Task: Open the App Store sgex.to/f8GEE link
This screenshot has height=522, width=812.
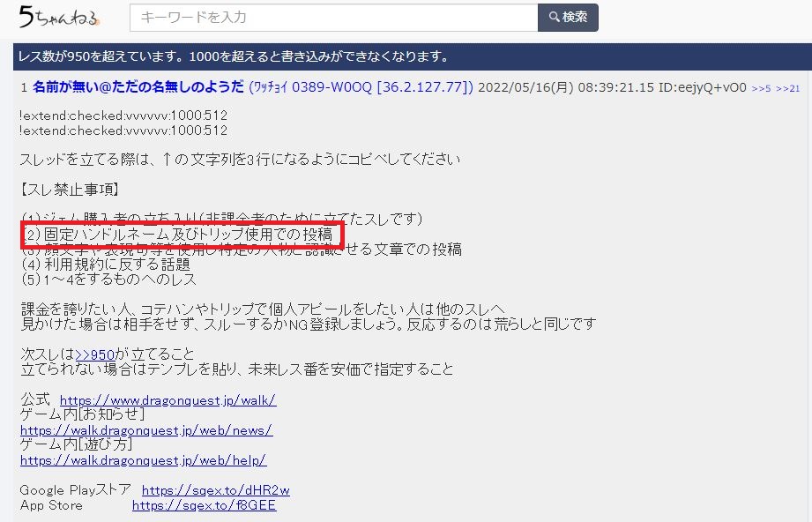Action: [204, 505]
